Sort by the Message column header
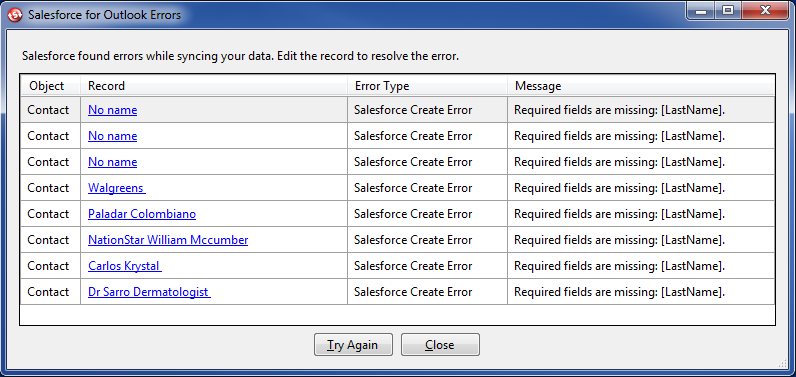The height and width of the screenshot is (377, 796). pos(641,86)
